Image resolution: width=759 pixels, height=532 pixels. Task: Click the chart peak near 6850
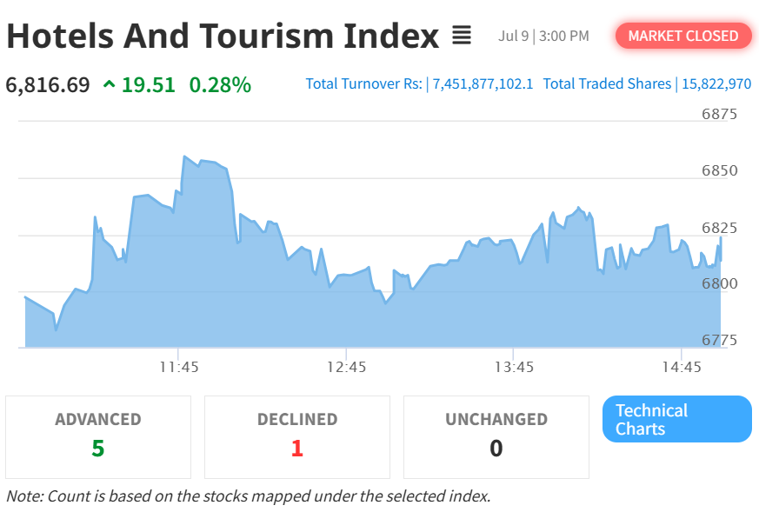[184, 156]
